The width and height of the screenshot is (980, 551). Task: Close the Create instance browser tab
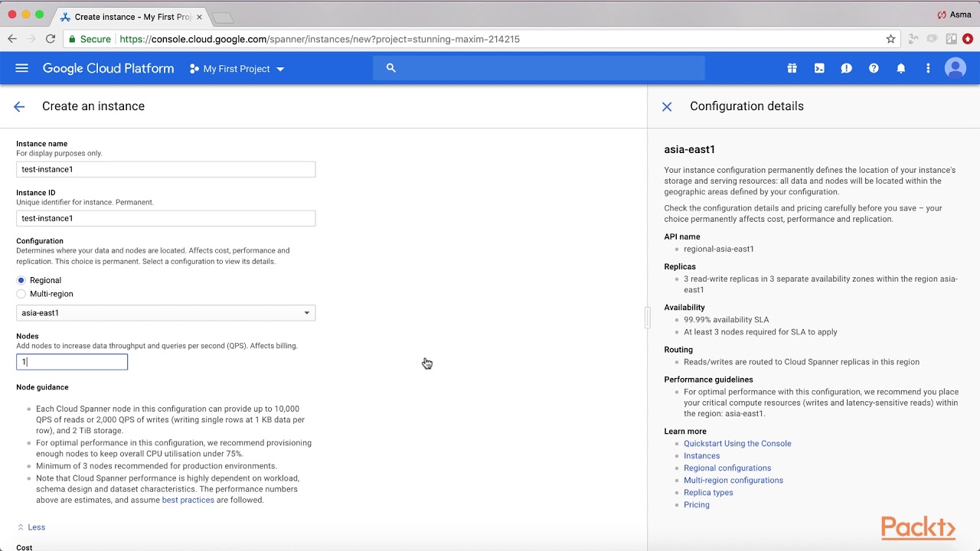(x=199, y=17)
